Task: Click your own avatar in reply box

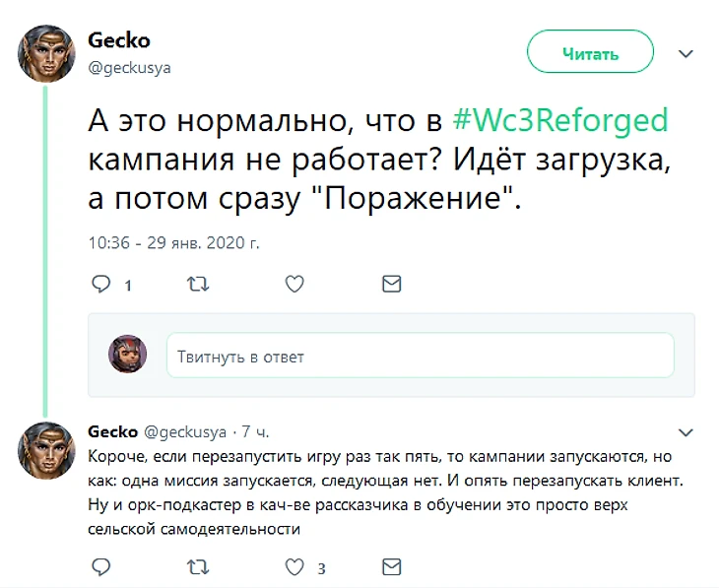Action: pos(127,355)
